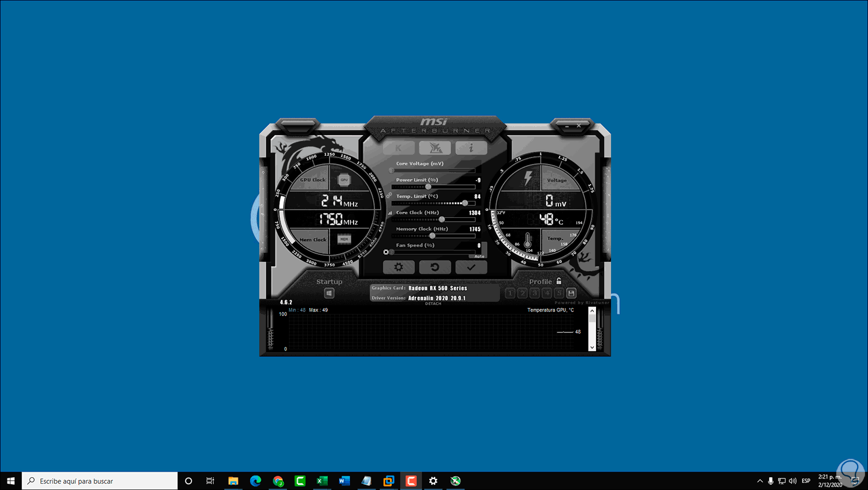The width and height of the screenshot is (868, 490).
Task: Open Cortana from the taskbar circle
Action: (188, 481)
